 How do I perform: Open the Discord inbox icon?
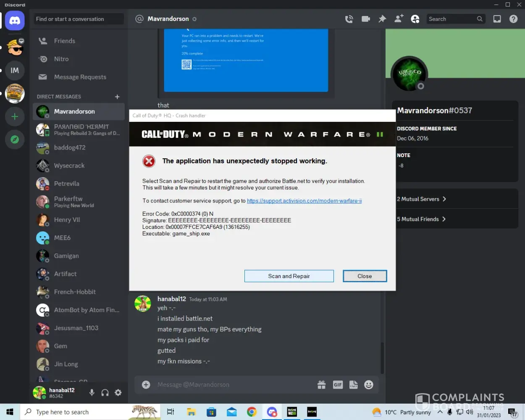(497, 19)
